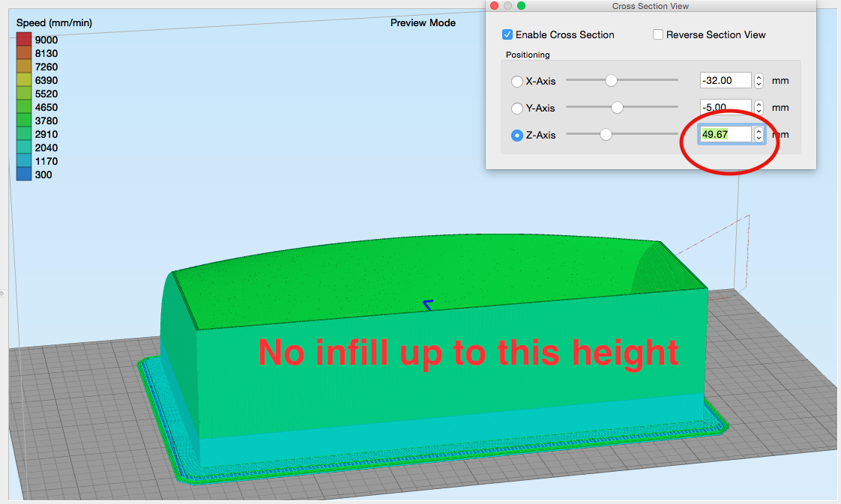Screen dimensions: 841x504
Task: Click the Z-Axis value stepper arrows
Action: point(759,135)
